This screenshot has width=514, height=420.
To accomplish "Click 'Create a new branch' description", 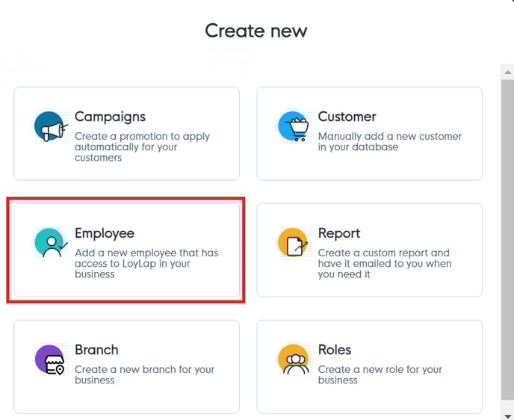I will tap(144, 374).
